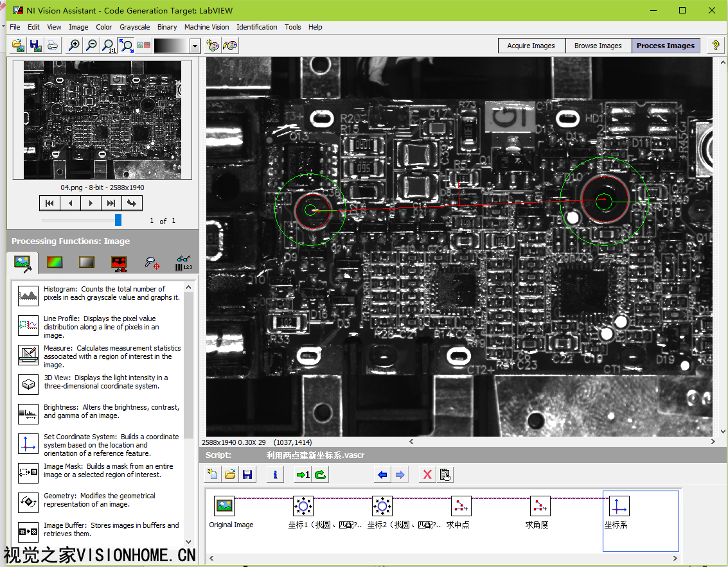Click Run Once in script toolbar
This screenshot has height=567, width=728.
click(x=302, y=475)
